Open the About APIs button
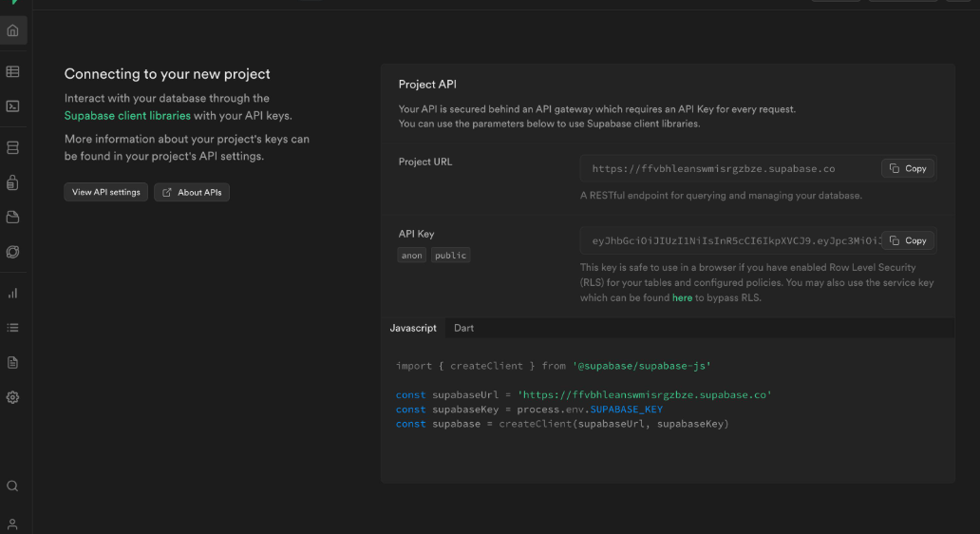980x534 pixels. [x=192, y=192]
